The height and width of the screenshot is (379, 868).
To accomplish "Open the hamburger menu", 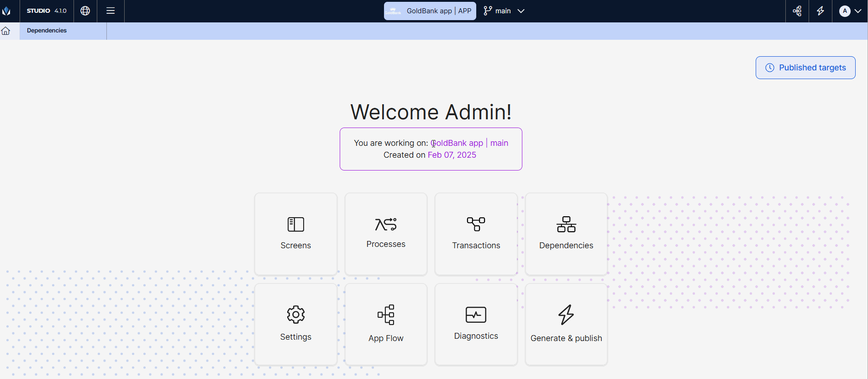I will pos(110,11).
